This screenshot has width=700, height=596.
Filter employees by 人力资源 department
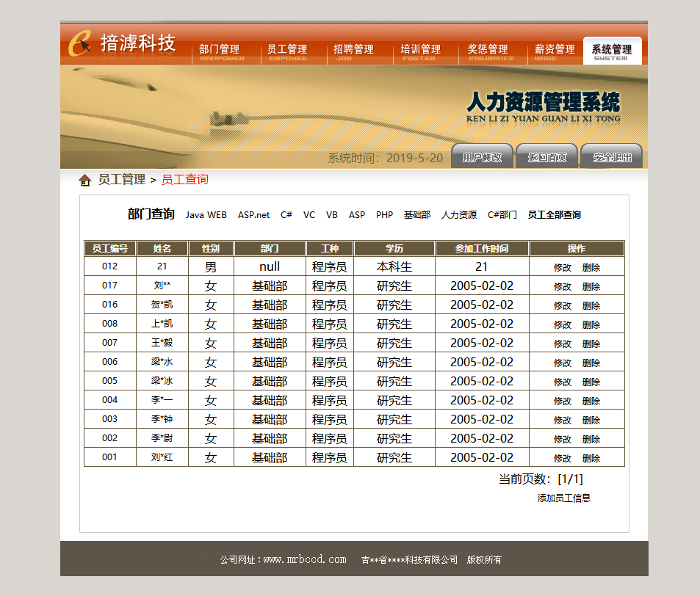pyautogui.click(x=459, y=215)
